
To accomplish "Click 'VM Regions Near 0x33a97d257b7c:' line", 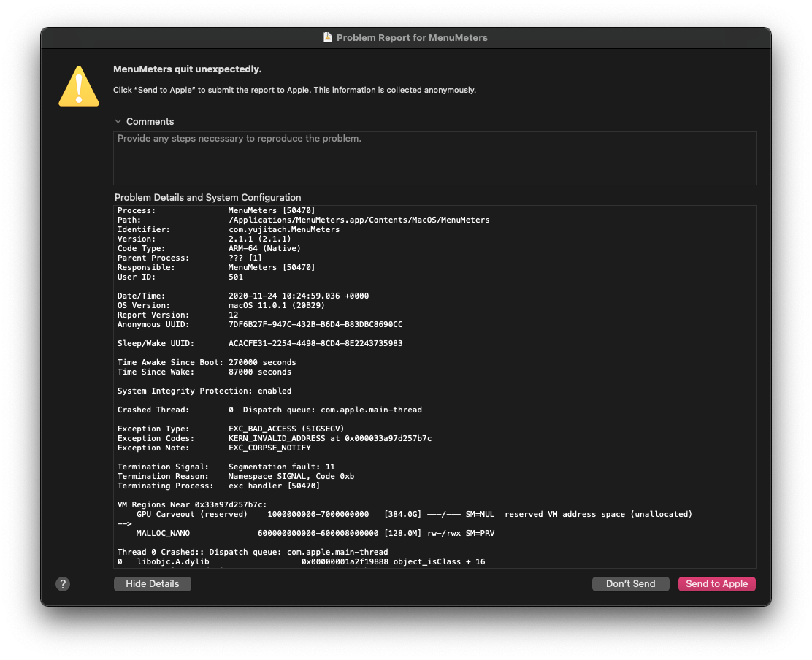I will click(192, 504).
